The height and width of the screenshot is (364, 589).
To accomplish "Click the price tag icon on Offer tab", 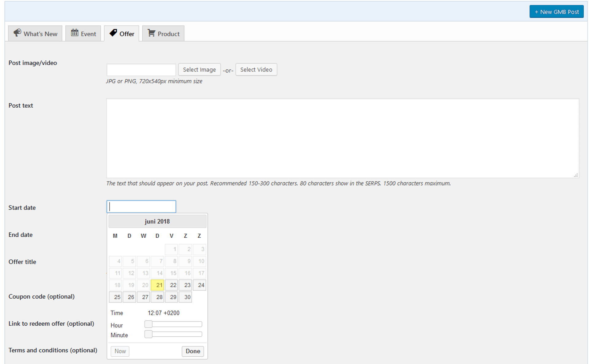I will [113, 33].
